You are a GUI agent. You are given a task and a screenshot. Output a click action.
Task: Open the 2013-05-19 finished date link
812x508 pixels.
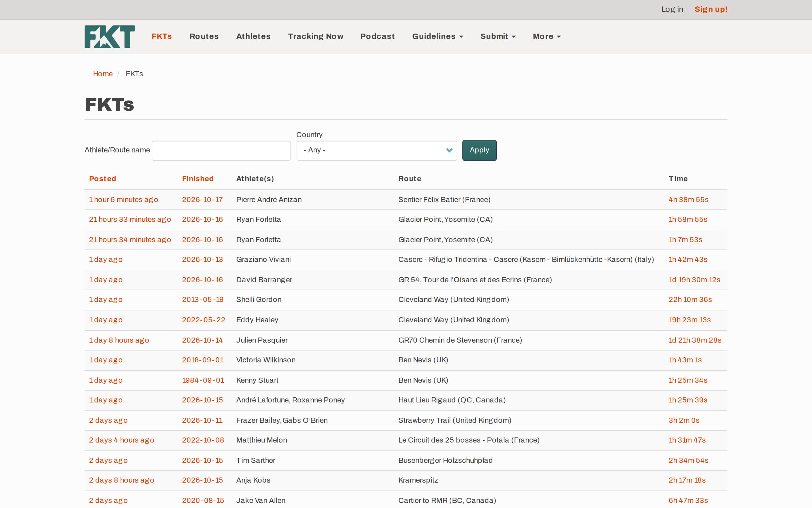203,300
